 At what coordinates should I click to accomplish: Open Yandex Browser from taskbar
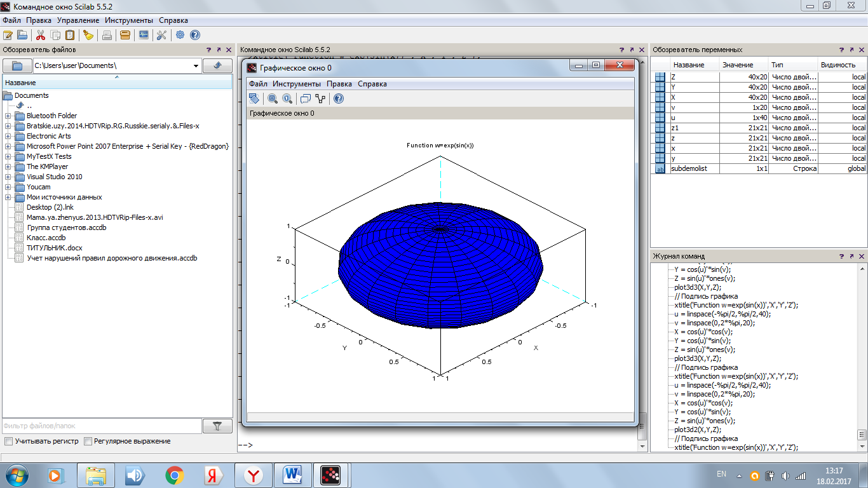point(254,475)
